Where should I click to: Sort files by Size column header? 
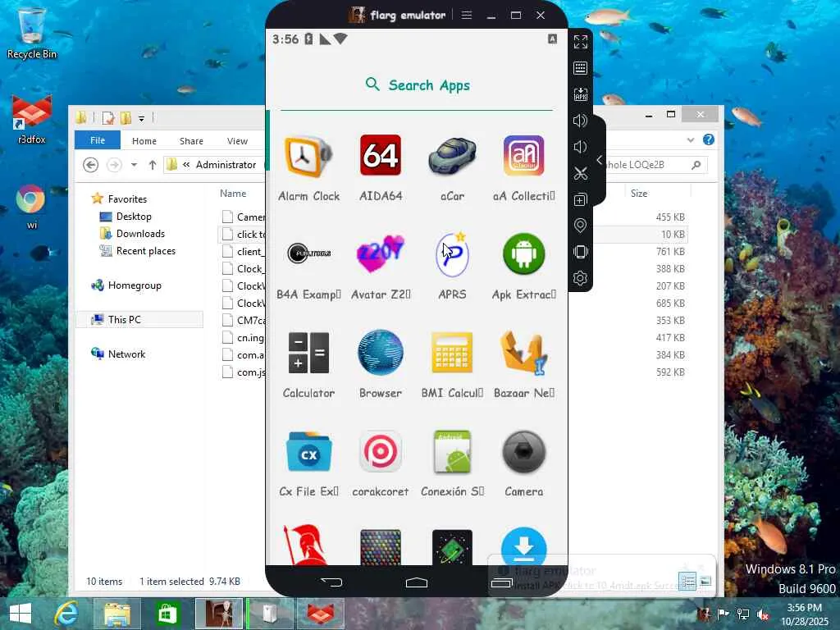click(x=638, y=194)
